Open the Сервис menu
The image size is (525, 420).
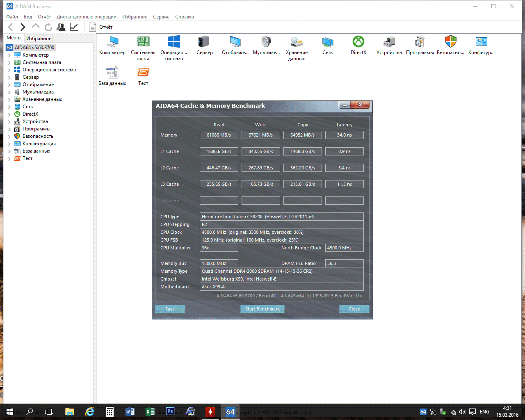tap(161, 17)
